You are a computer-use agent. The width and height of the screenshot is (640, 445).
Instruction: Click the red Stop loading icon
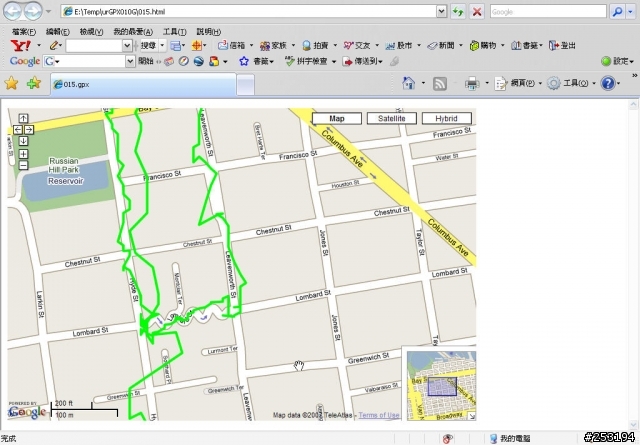tap(477, 12)
